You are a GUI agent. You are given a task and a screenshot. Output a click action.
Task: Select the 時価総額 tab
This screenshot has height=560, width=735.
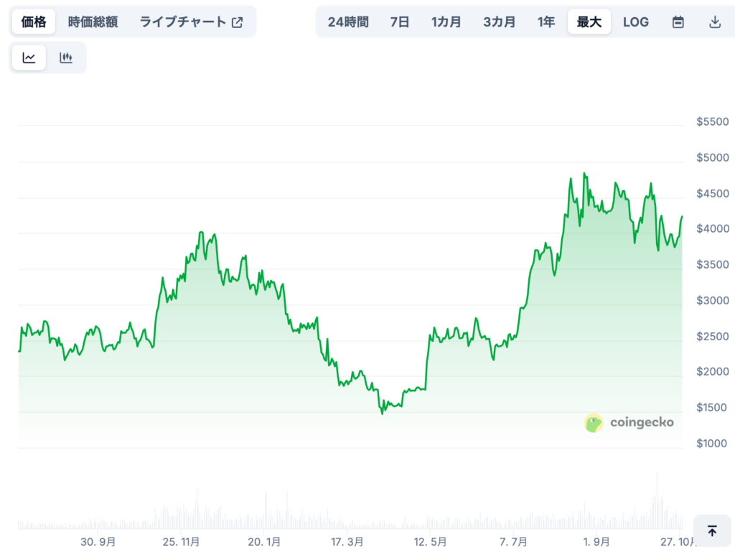pos(93,22)
